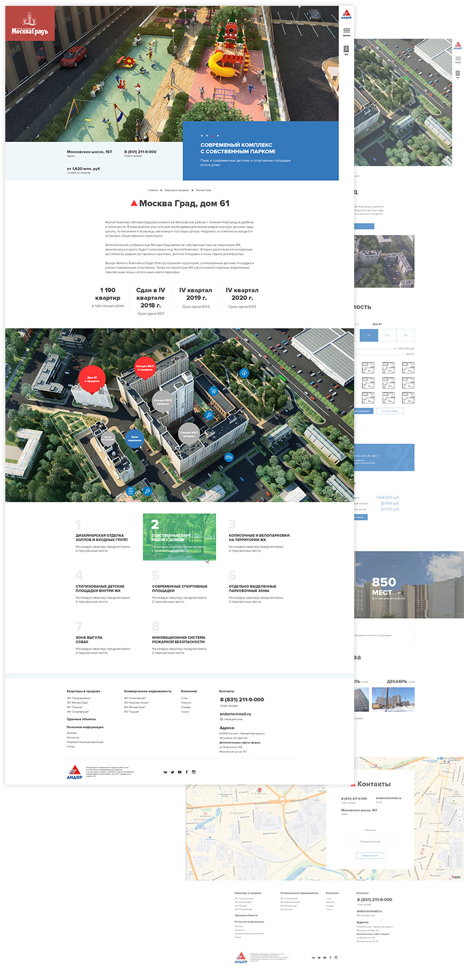Click the blue Современный комплекс hero banner
Image resolution: width=464 pixels, height=980 pixels.
(x=261, y=151)
